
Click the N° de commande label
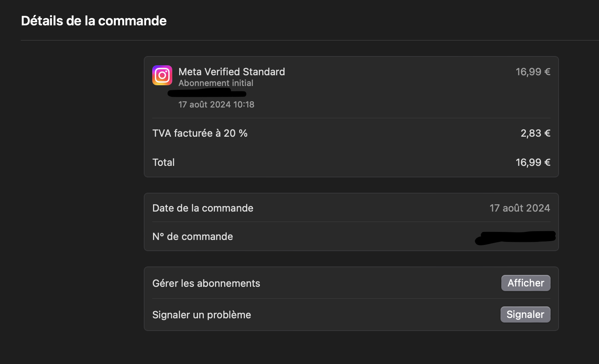click(x=193, y=237)
